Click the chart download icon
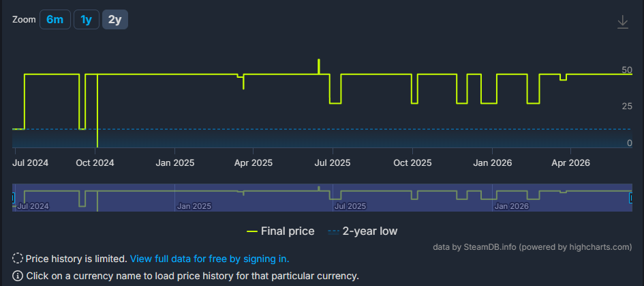The height and width of the screenshot is (286, 644). 623,22
